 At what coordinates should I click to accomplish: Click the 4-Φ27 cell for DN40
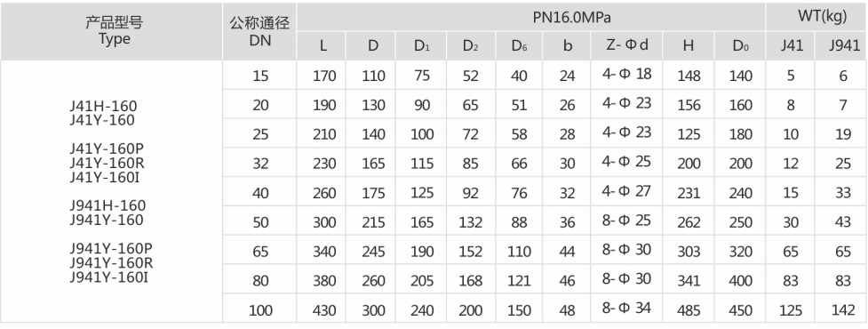(626, 192)
